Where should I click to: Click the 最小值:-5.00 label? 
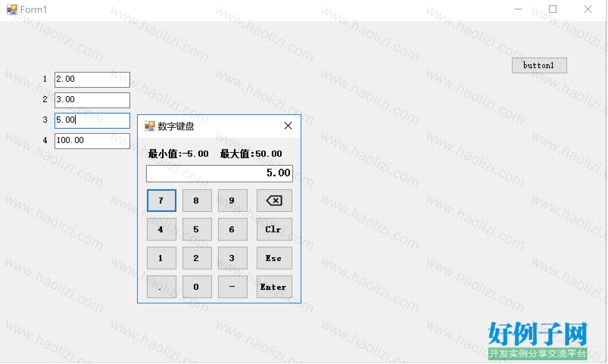pyautogui.click(x=178, y=154)
